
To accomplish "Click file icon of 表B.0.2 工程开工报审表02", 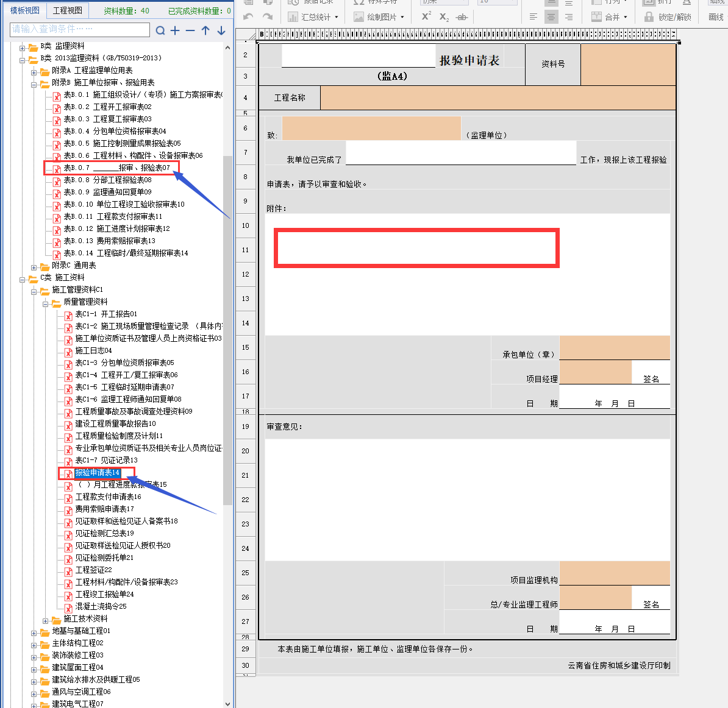I will coord(57,108).
